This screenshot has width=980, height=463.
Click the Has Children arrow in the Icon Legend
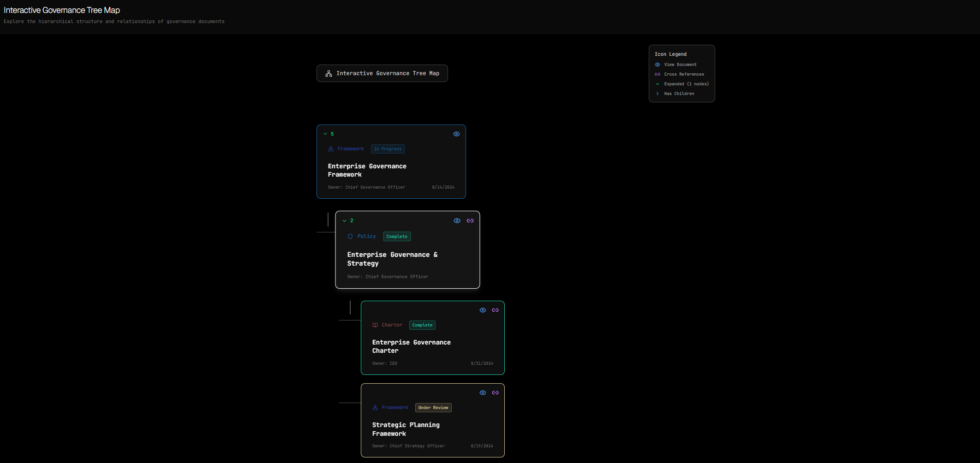pyautogui.click(x=657, y=94)
